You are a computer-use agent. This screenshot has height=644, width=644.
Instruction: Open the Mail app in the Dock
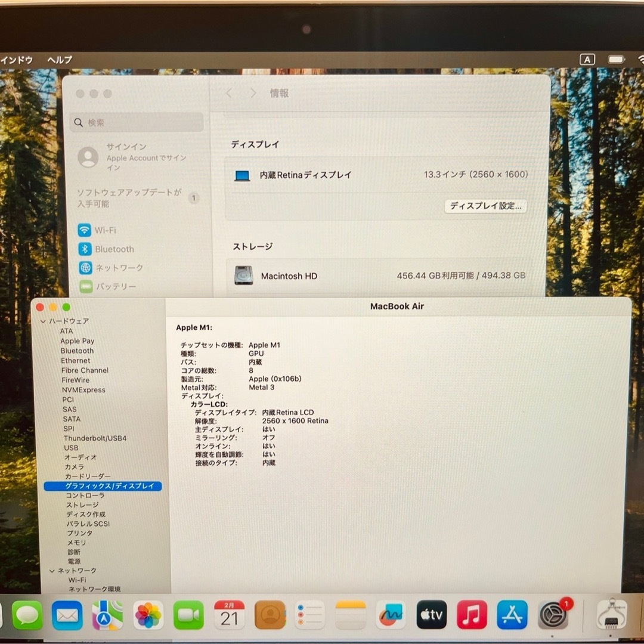tap(67, 615)
